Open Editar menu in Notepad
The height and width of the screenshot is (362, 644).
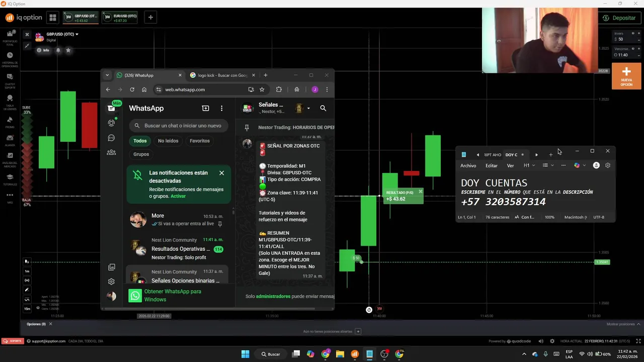(492, 165)
